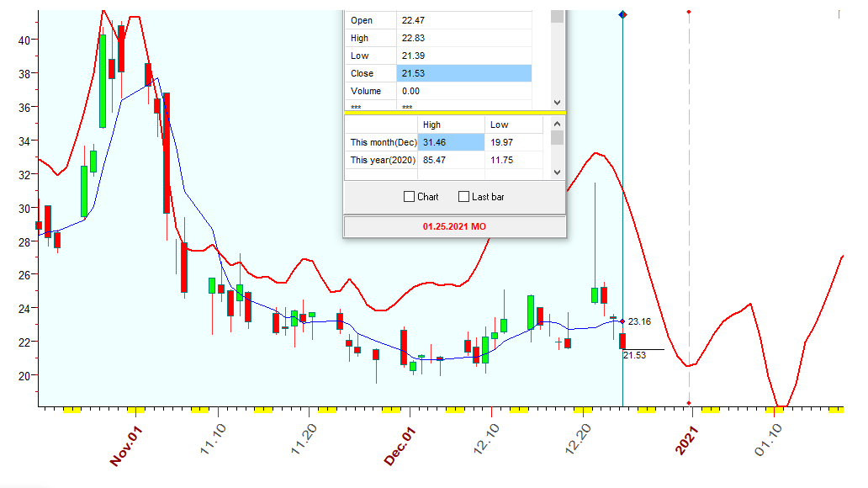Select the Low value 21.39 cell
Image resolution: width=868 pixels, height=488 pixels.
coord(464,56)
